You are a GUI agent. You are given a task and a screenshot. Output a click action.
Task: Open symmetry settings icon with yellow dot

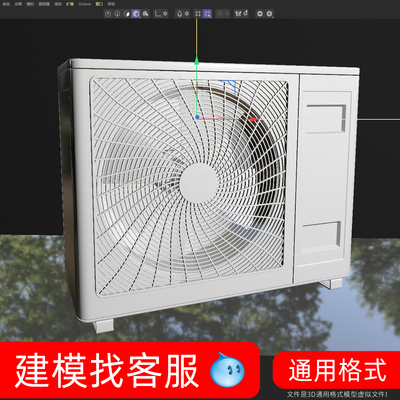pyautogui.click(x=246, y=14)
